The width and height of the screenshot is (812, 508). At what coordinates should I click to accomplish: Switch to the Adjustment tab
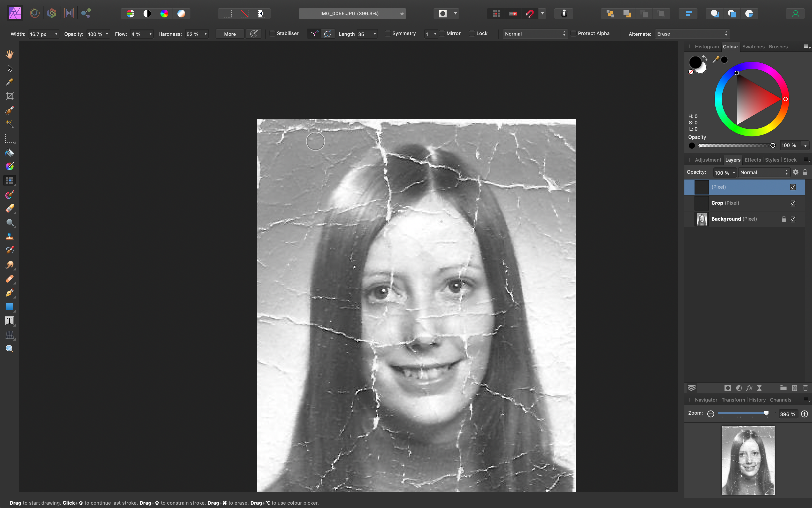pyautogui.click(x=708, y=160)
